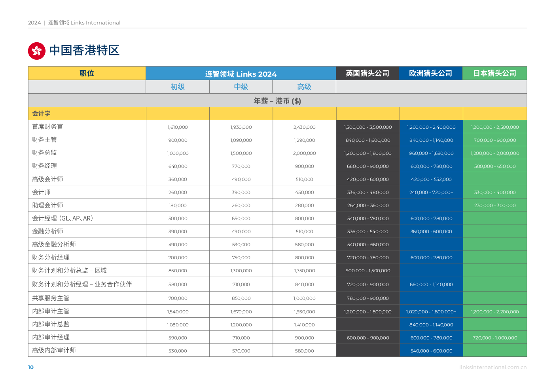The height and width of the screenshot is (392, 555).
Task: Select the 财务经理 row label
Action: coord(44,166)
